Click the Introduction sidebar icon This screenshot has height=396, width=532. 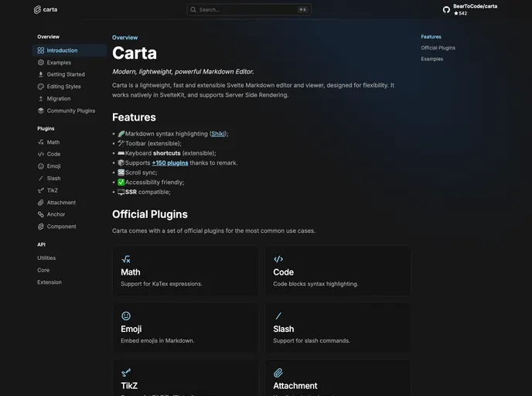tap(41, 50)
